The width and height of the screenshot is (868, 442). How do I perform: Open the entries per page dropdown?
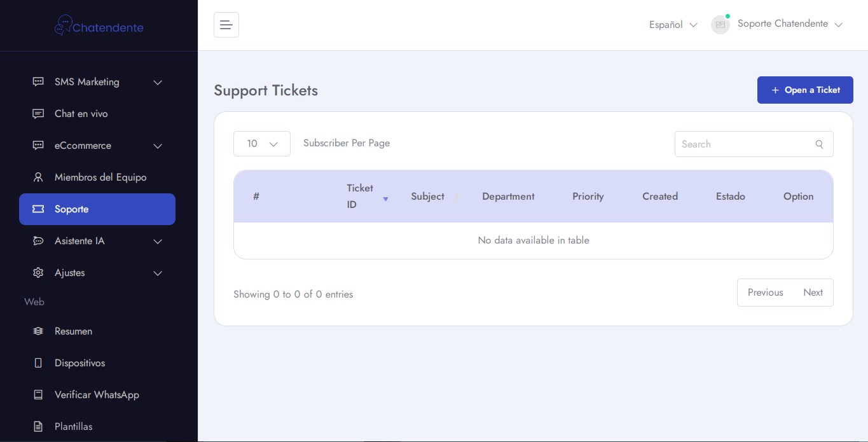[261, 144]
